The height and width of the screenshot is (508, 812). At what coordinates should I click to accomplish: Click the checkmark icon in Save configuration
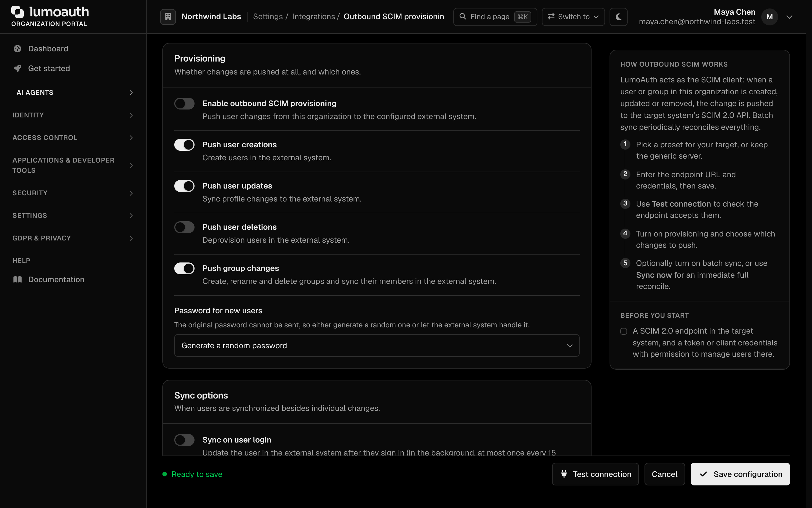(x=703, y=474)
